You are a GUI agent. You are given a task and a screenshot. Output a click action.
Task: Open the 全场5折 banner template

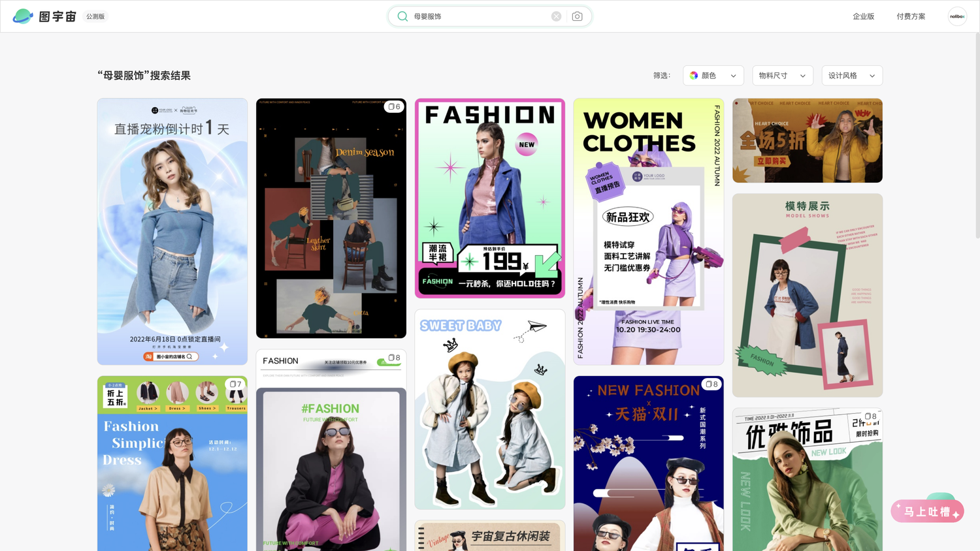click(x=808, y=140)
